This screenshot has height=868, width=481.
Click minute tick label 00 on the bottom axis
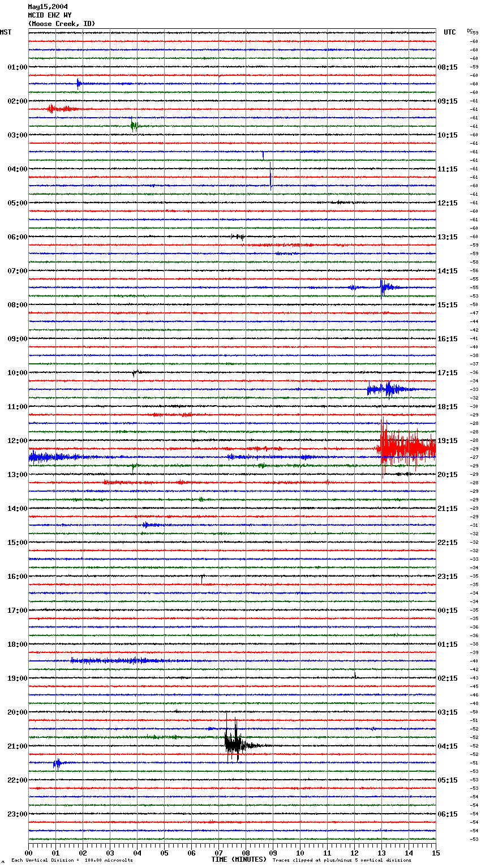point(29,853)
